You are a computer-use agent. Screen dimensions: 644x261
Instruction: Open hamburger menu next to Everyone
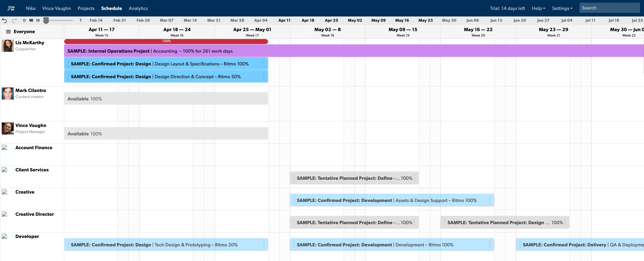8,32
